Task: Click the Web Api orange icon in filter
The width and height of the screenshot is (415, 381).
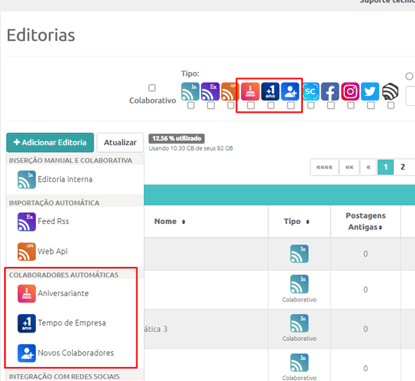Action: click(229, 91)
